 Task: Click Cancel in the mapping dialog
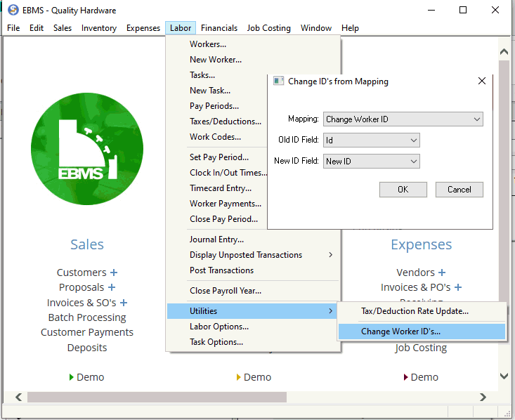(x=459, y=190)
